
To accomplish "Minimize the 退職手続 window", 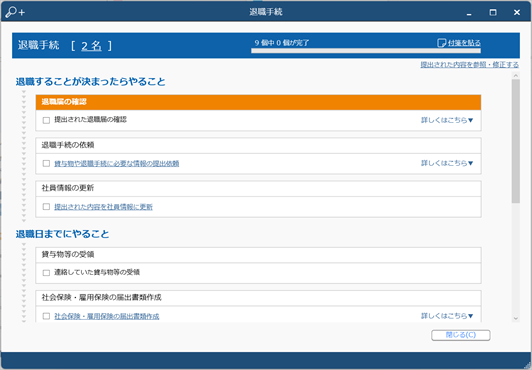I will [469, 13].
